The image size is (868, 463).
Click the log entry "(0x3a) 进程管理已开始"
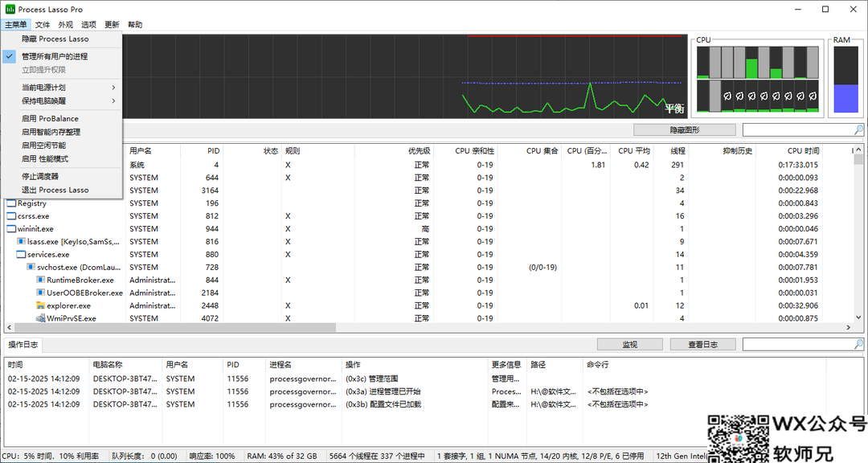point(383,391)
